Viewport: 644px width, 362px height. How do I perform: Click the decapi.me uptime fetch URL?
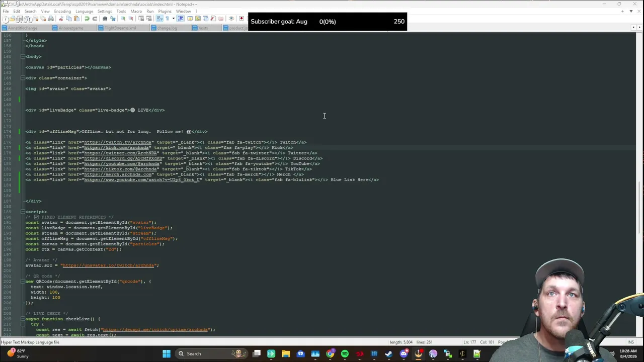[x=155, y=330]
